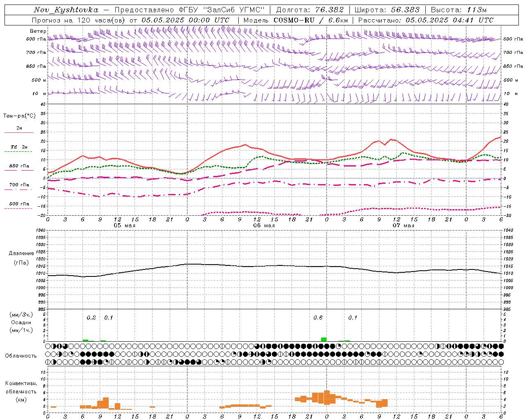Click '850 гПа' entry in temperature legend

click(x=19, y=166)
